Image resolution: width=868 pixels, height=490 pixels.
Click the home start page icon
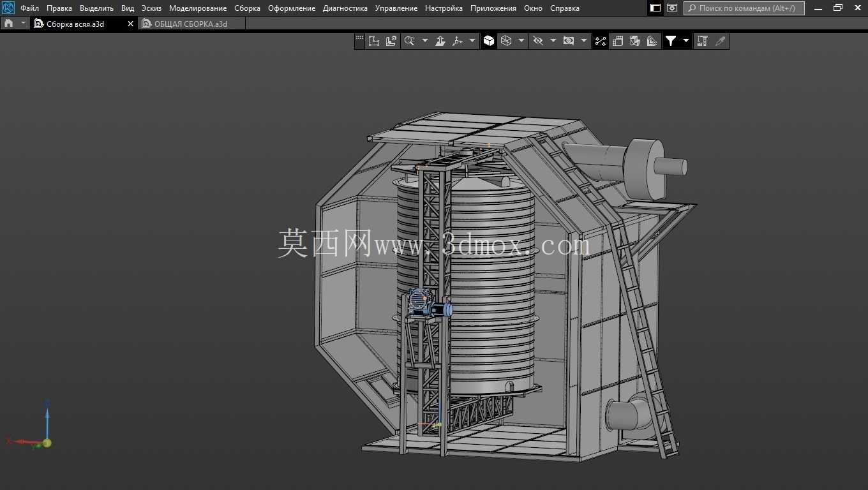pos(8,24)
